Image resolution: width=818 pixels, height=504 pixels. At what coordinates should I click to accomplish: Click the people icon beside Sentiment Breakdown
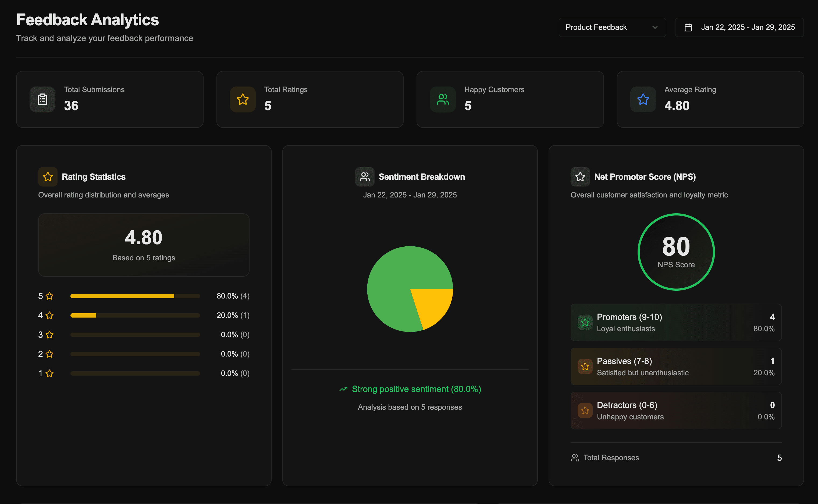click(365, 177)
